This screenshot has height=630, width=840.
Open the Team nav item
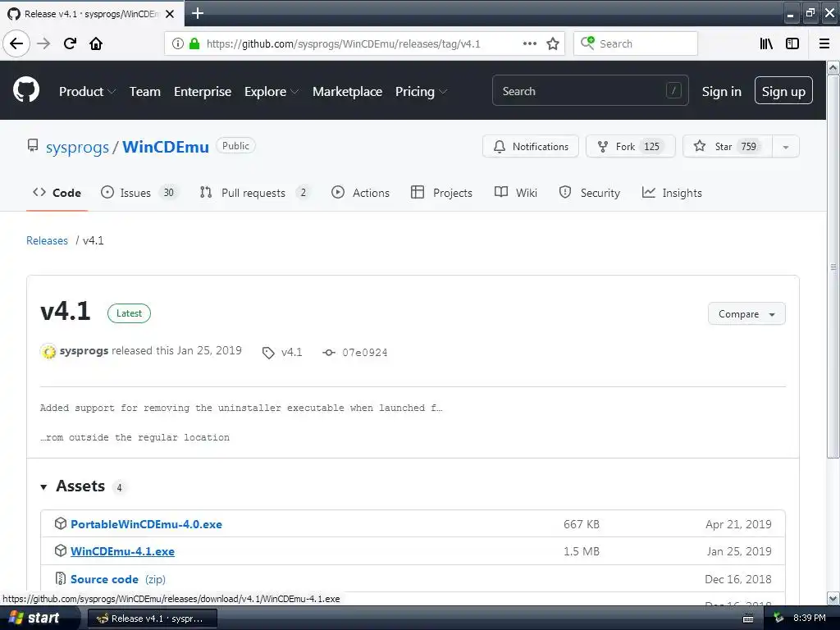pos(144,92)
